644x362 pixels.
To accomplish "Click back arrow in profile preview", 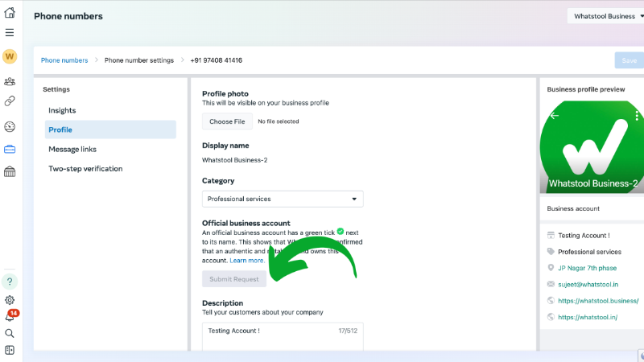I will point(555,116).
